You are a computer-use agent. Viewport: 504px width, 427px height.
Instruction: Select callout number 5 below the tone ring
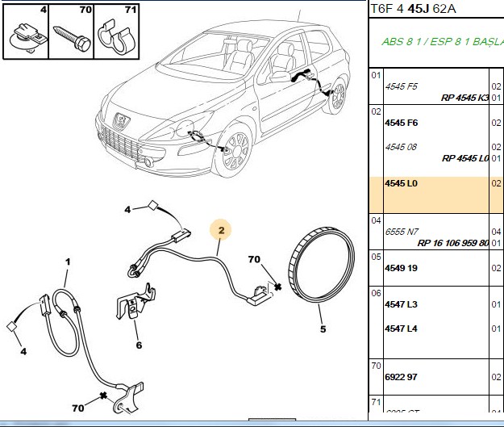[x=323, y=329]
